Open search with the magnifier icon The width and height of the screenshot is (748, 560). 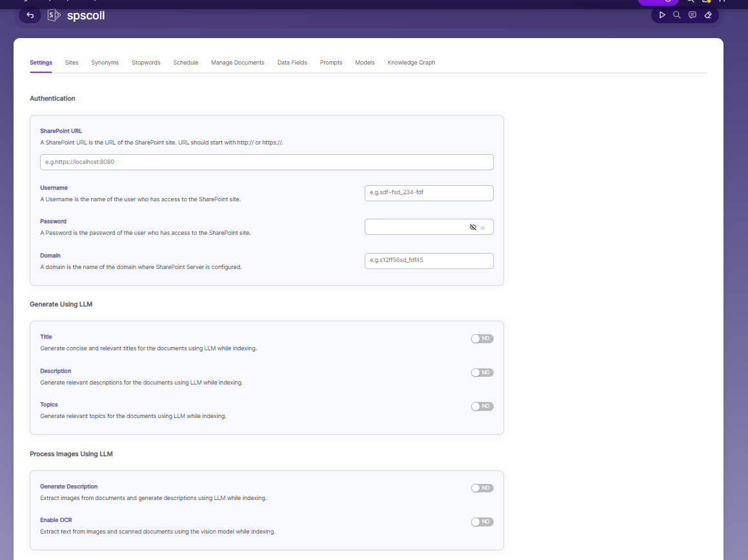677,15
